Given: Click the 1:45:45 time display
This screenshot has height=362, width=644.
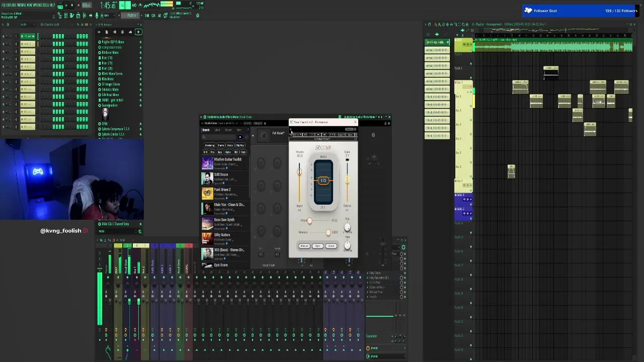Looking at the screenshot, I should (x=108, y=6).
